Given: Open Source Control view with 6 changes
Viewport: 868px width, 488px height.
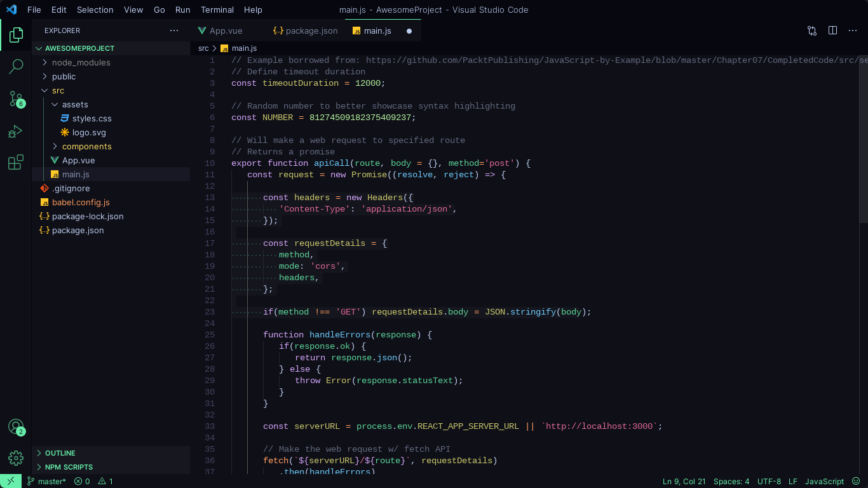Looking at the screenshot, I should coord(16,98).
